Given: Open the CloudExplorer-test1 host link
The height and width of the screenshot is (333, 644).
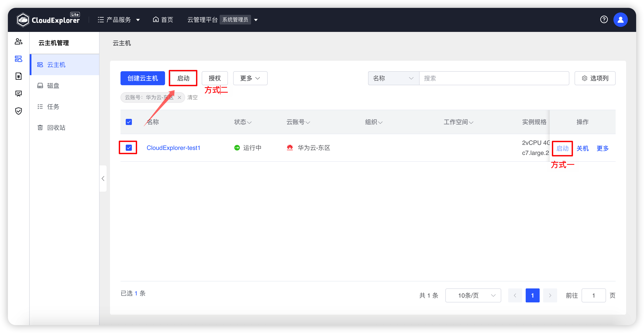Looking at the screenshot, I should point(174,148).
